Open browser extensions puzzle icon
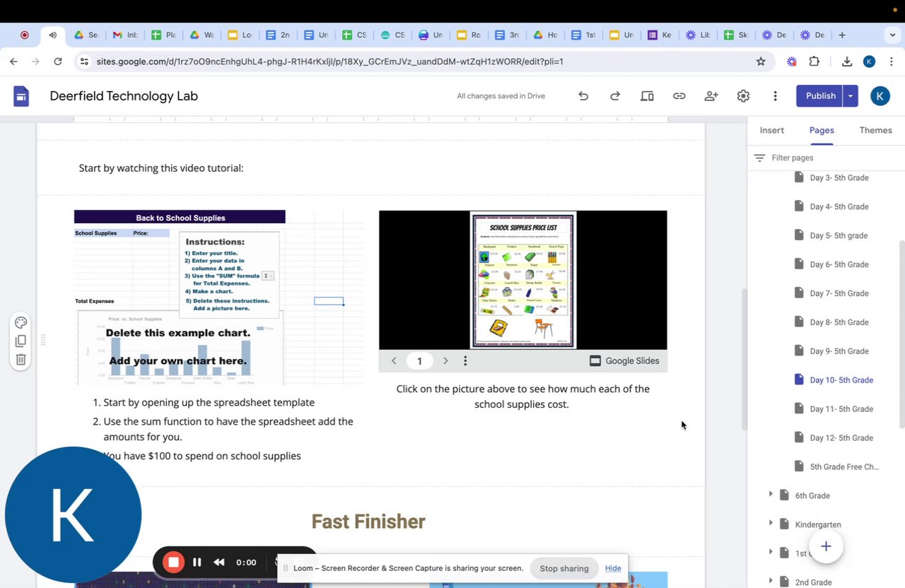905x588 pixels. click(x=814, y=61)
